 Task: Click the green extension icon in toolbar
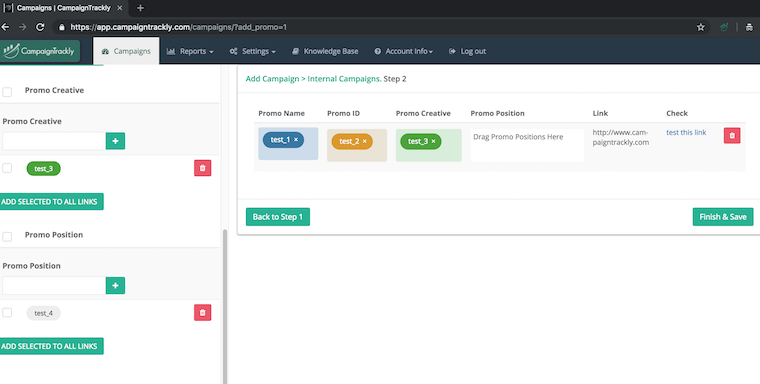724,27
